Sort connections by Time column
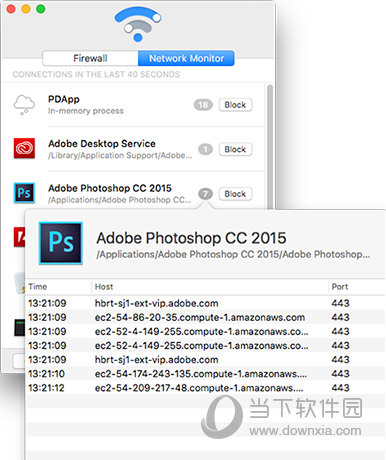 (x=58, y=287)
